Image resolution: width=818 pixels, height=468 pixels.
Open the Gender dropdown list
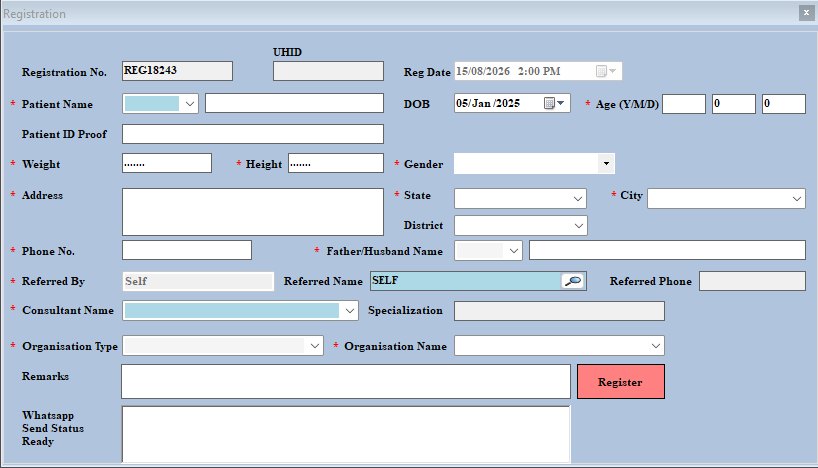(x=606, y=164)
